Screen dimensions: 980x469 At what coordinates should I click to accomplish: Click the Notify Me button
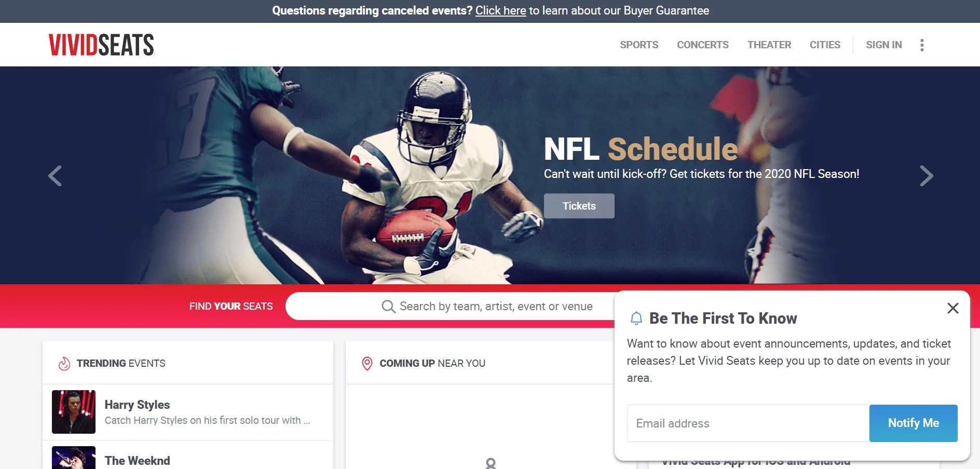914,423
